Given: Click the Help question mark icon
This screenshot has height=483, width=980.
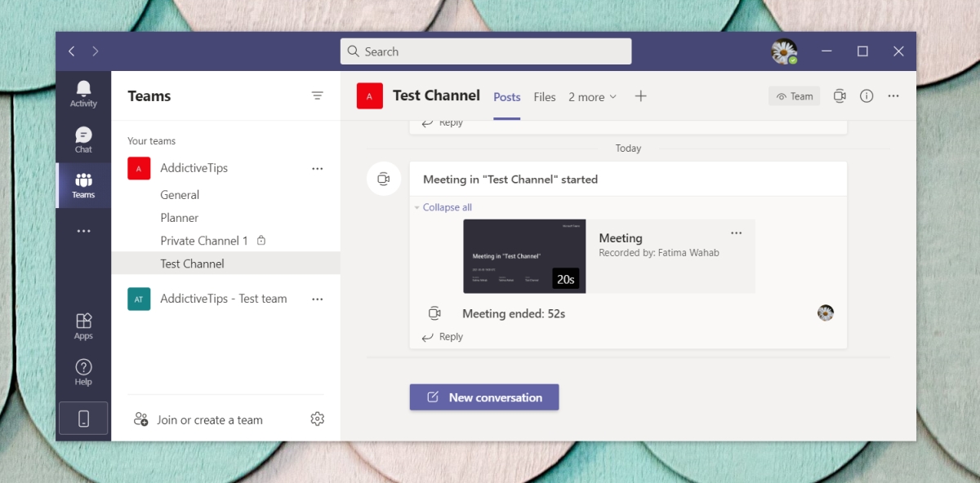Looking at the screenshot, I should [x=83, y=371].
